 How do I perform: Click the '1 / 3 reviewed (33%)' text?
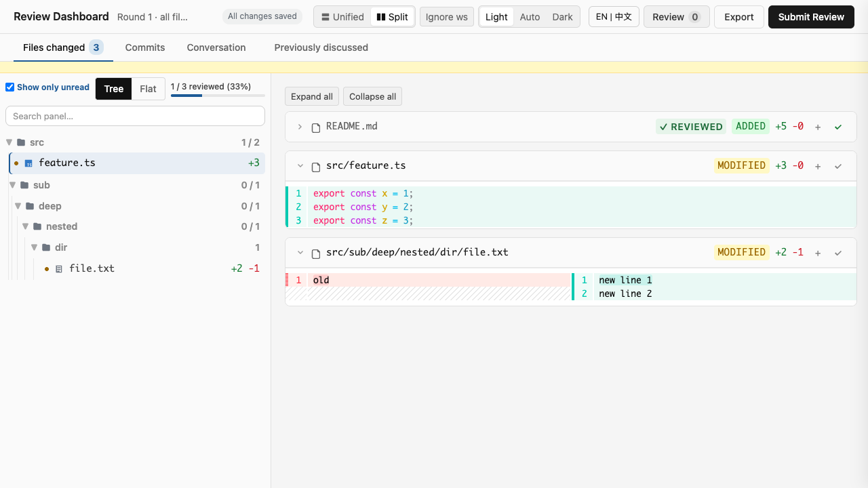(211, 87)
